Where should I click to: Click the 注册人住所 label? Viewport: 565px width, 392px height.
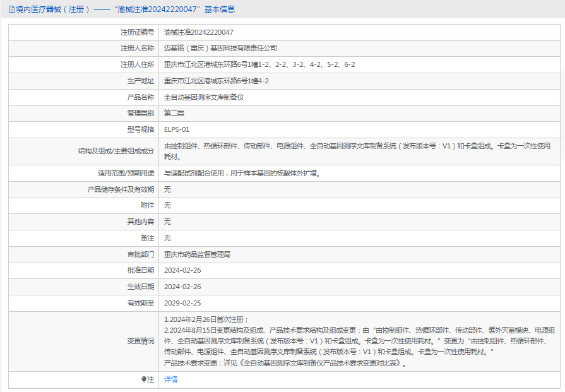click(x=137, y=64)
